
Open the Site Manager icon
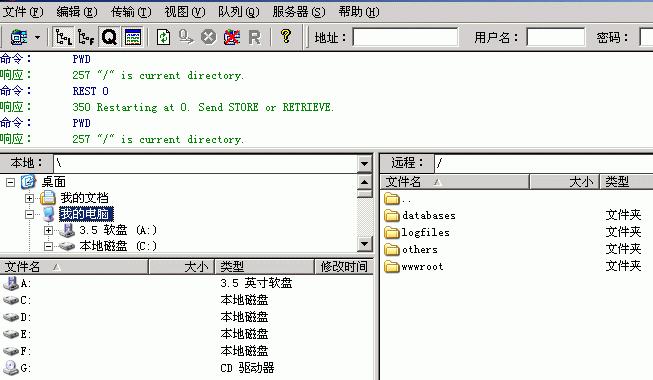tap(19, 38)
